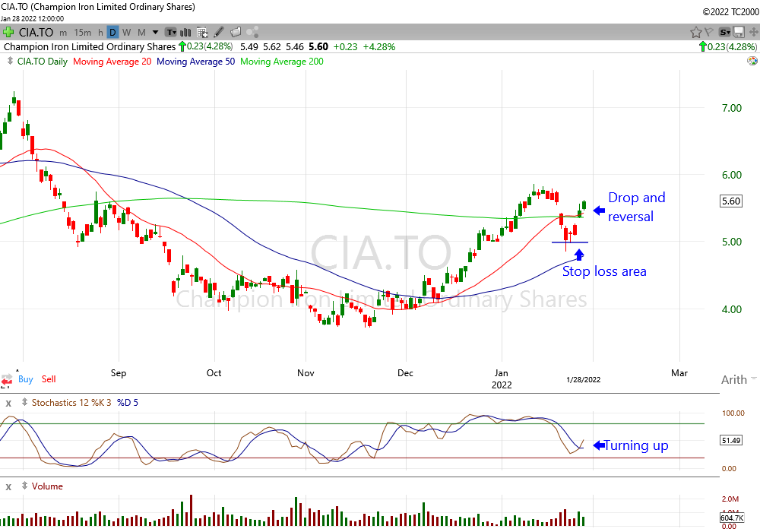This screenshot has height=532, width=760.
Task: Edit the Stochastics 12 %K 3 indicator
Action: tap(71, 403)
